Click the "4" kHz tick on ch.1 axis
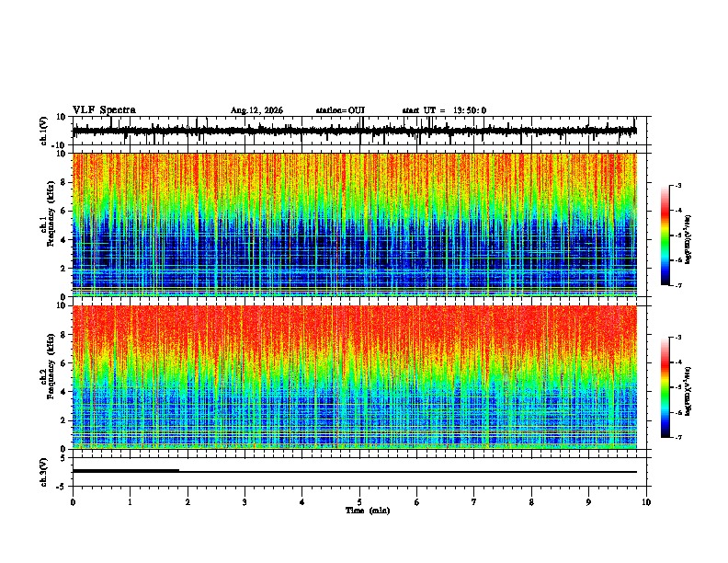 coord(63,240)
